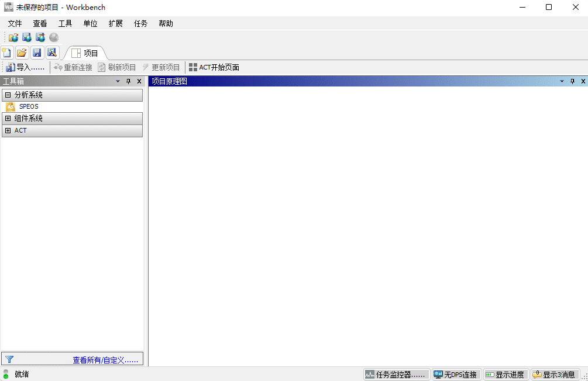
Task: Collapse the 分析系统 section
Action: (x=8, y=95)
